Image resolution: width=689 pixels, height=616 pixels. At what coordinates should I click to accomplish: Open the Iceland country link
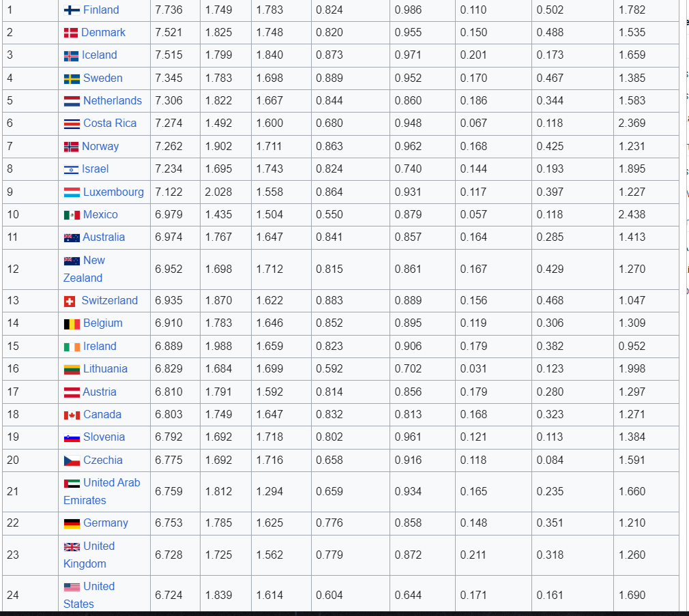pyautogui.click(x=100, y=55)
